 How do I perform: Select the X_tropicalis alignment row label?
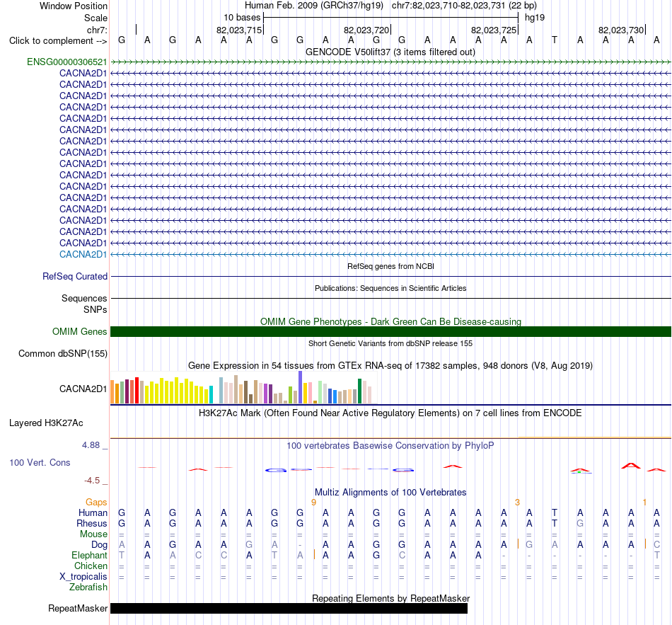(x=83, y=577)
